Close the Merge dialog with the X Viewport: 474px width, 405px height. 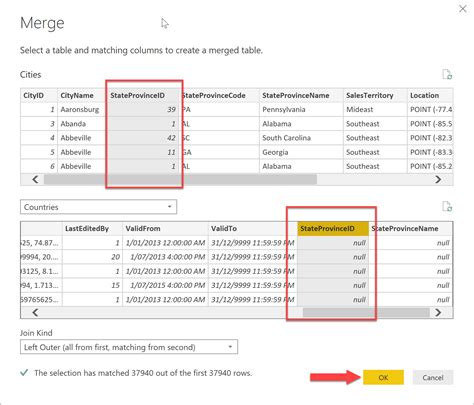(x=463, y=9)
